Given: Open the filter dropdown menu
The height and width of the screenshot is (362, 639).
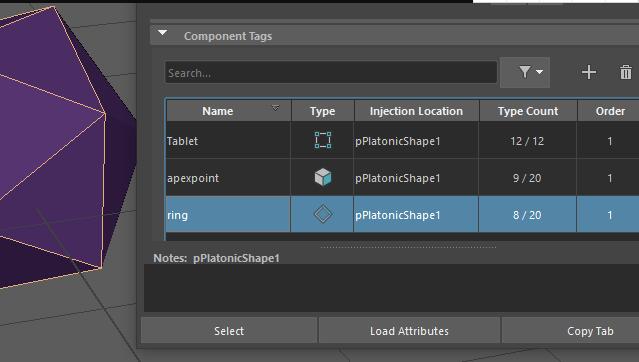Looking at the screenshot, I should tap(525, 73).
